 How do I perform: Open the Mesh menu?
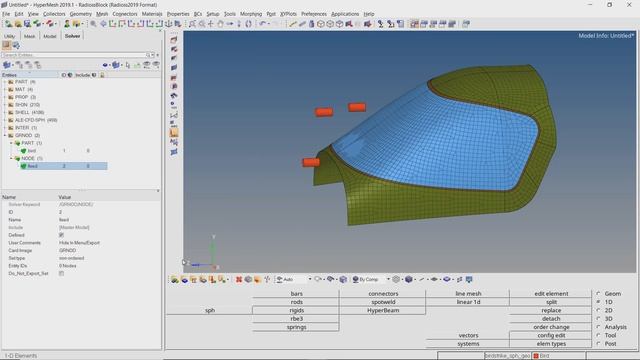[x=102, y=14]
